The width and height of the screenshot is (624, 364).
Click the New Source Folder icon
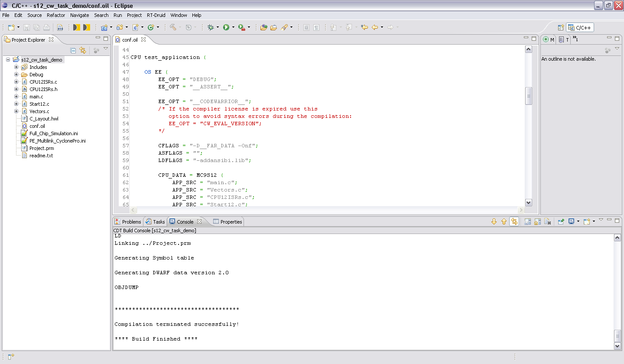[x=119, y=27]
